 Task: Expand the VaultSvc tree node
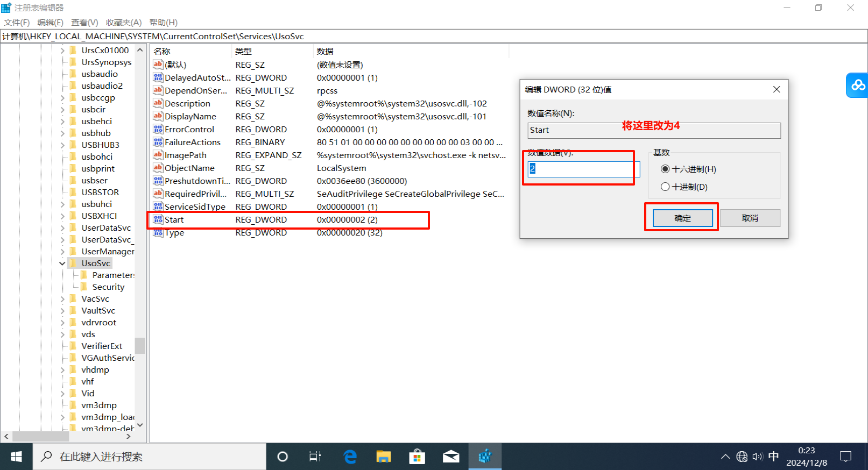(x=62, y=311)
